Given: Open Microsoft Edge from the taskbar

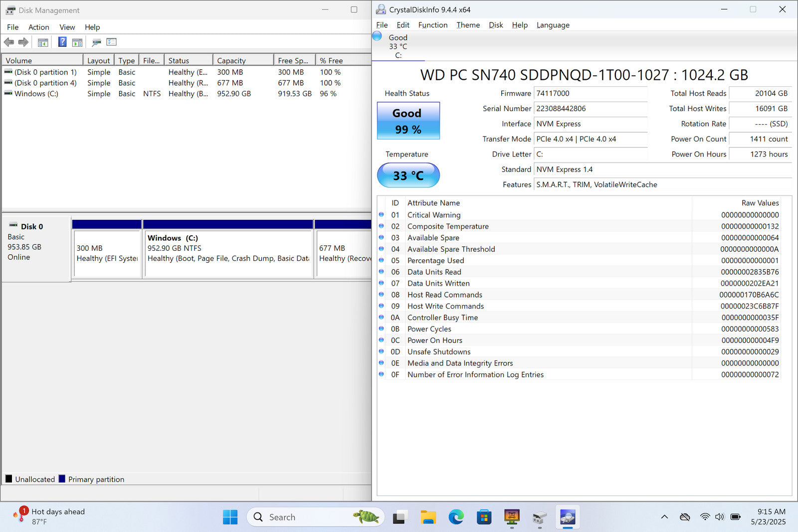Looking at the screenshot, I should (x=456, y=517).
